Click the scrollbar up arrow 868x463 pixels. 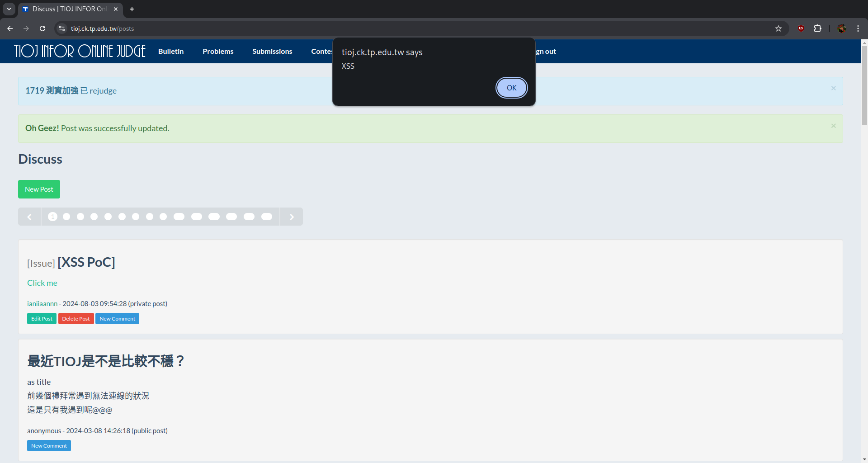click(864, 43)
